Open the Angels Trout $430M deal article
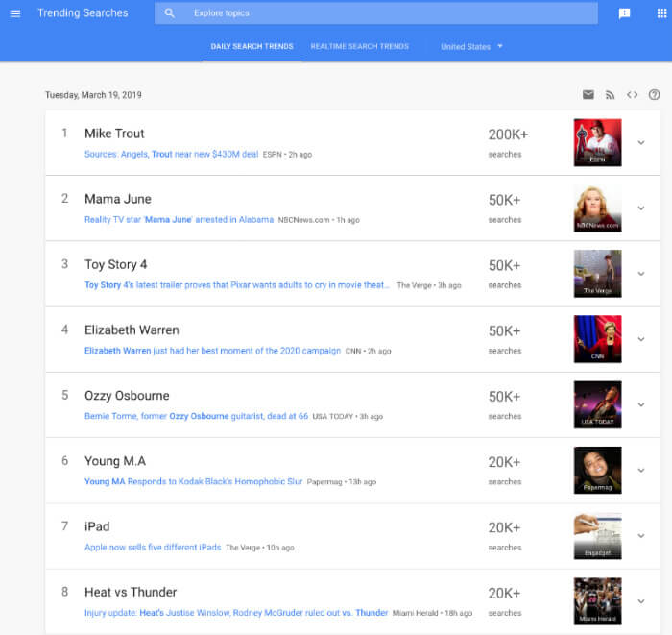This screenshot has height=635, width=672. click(172, 155)
